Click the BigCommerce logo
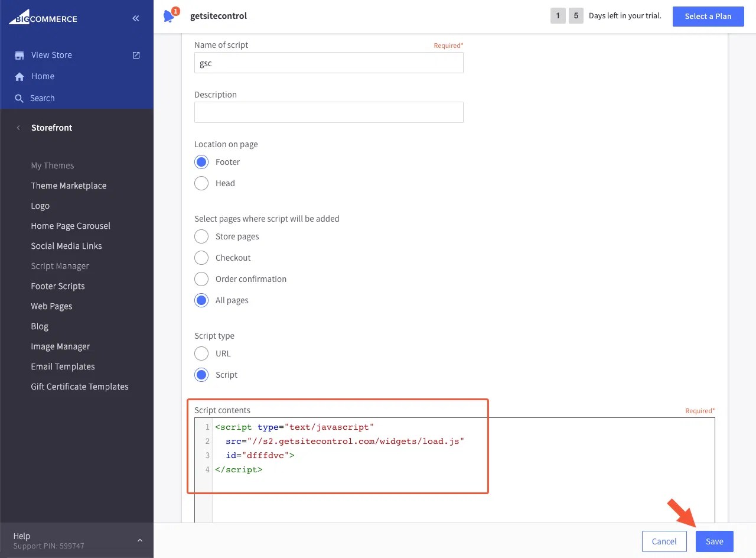Viewport: 756px width, 558px height. [x=43, y=18]
